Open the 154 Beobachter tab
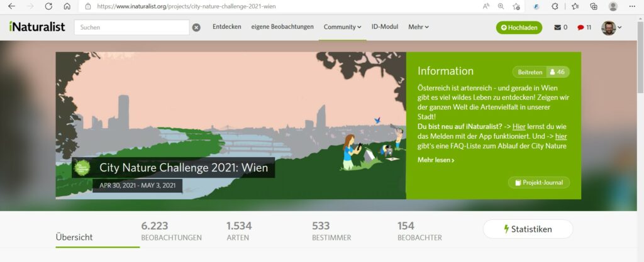Viewport: 644px width, 262px height. tap(419, 231)
